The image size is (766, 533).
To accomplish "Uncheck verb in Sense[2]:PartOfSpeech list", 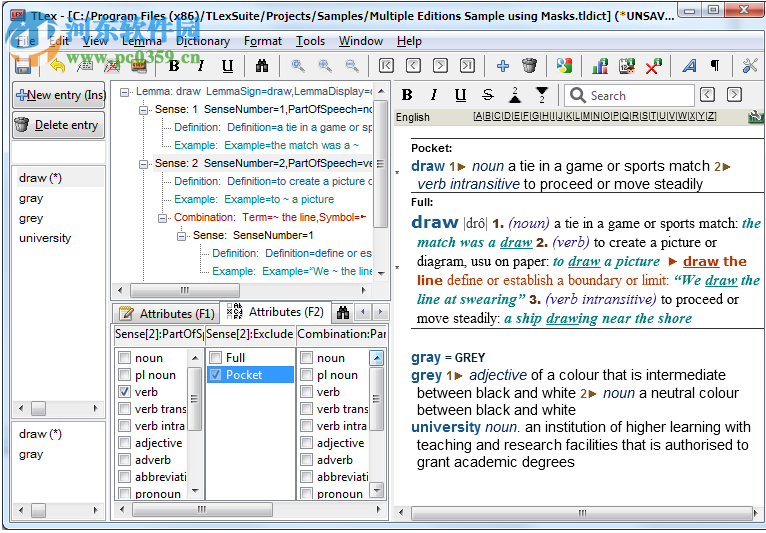I will [124, 392].
